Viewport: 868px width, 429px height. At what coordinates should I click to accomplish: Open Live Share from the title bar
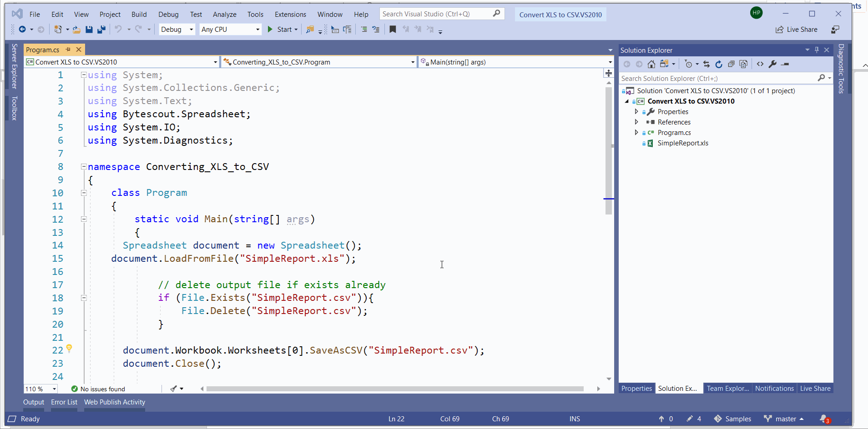797,29
